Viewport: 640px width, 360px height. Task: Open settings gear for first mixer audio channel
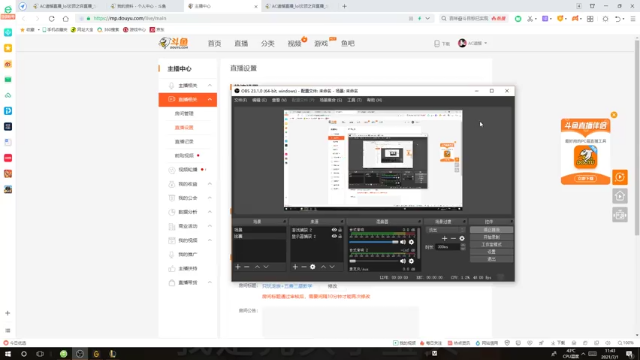(x=411, y=242)
